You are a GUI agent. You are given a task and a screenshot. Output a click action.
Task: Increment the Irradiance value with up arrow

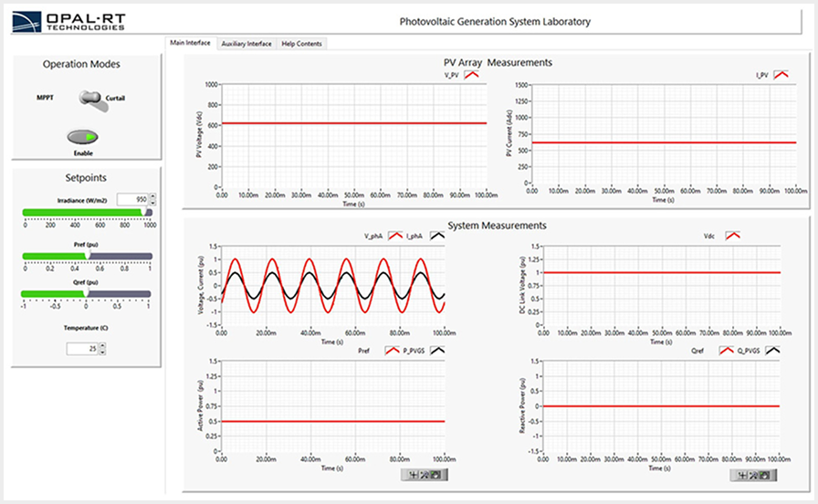(152, 195)
